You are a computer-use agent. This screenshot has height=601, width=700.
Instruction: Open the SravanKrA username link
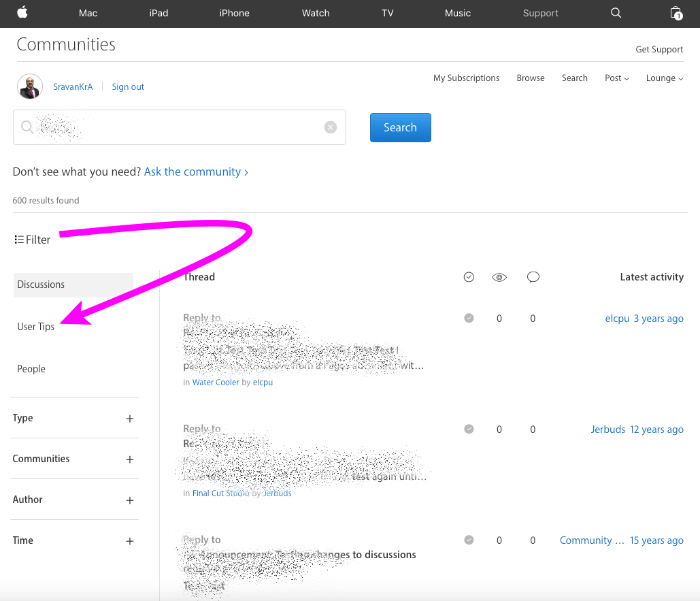point(73,86)
